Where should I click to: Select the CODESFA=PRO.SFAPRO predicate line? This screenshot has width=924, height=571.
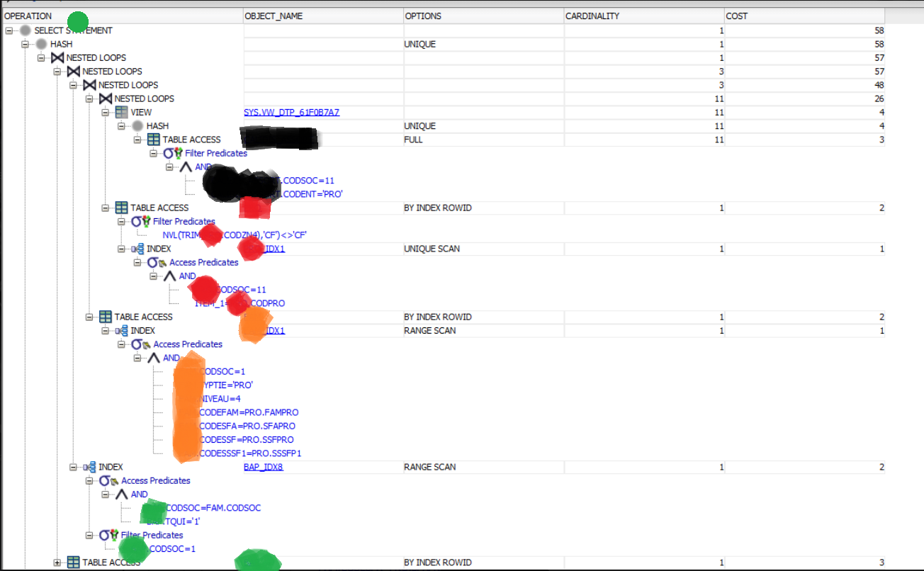247,426
